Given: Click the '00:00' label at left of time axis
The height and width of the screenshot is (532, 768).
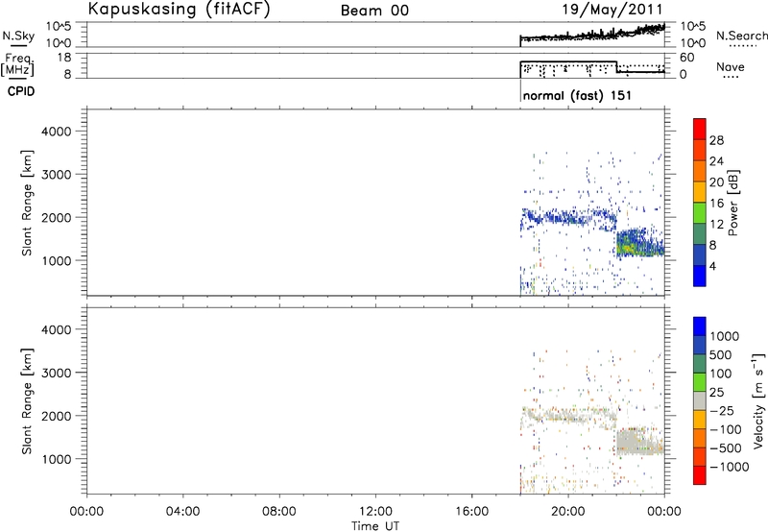Looking at the screenshot, I should coord(86,512).
